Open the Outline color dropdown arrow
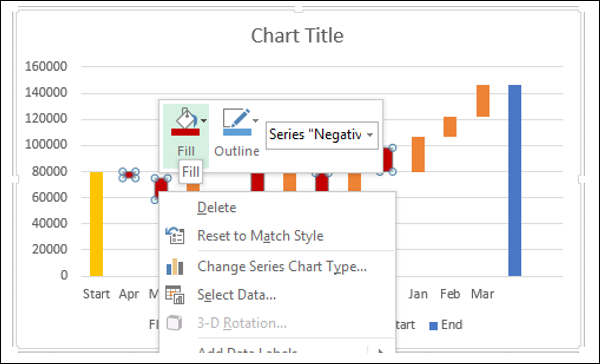Viewport: 600px width, 364px height. click(255, 121)
